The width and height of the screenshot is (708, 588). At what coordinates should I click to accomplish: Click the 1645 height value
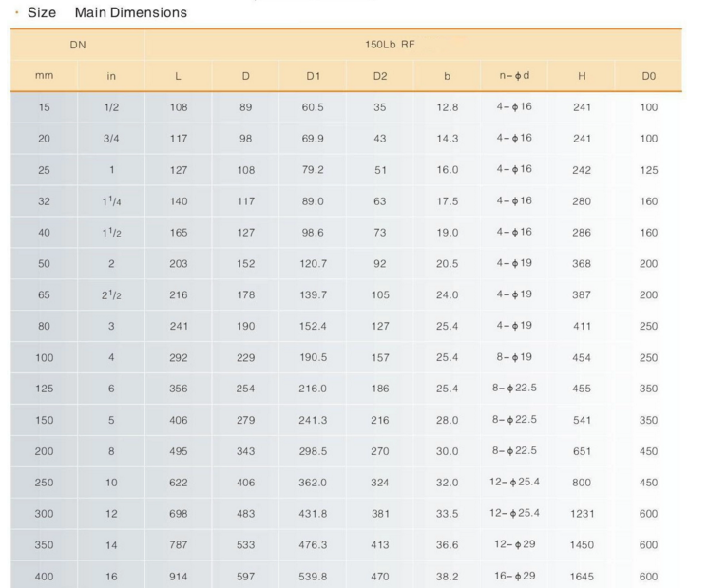pos(582,577)
